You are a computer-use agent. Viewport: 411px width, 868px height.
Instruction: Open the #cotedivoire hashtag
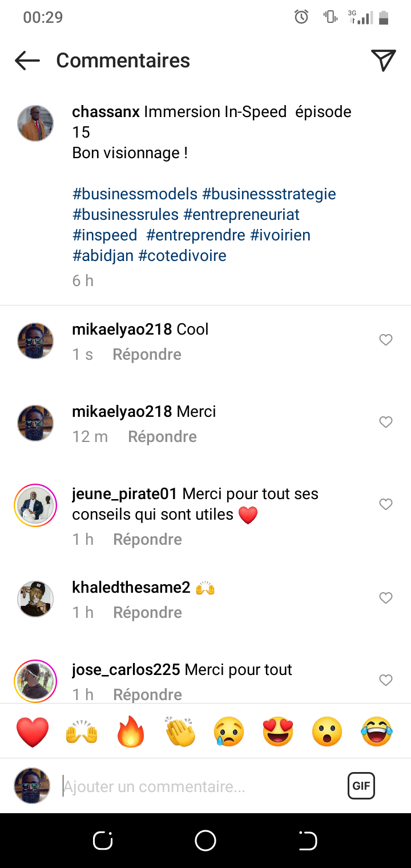(182, 255)
